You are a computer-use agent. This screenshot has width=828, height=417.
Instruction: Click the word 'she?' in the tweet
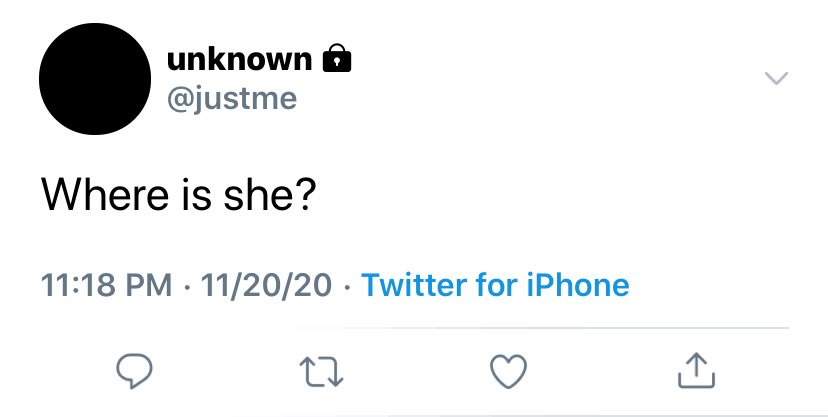click(x=269, y=194)
